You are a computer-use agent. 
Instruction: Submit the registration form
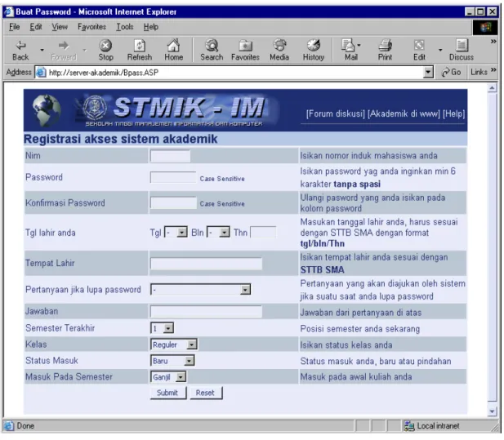coord(167,393)
